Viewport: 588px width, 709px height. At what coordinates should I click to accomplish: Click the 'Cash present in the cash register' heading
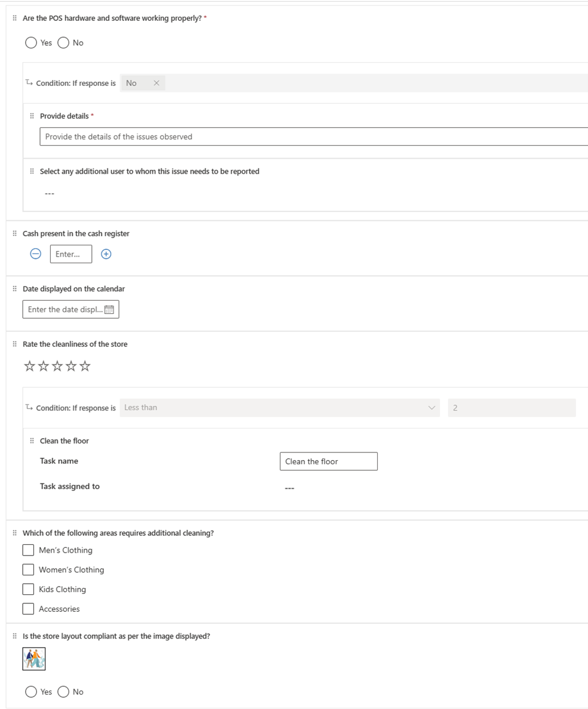click(76, 234)
